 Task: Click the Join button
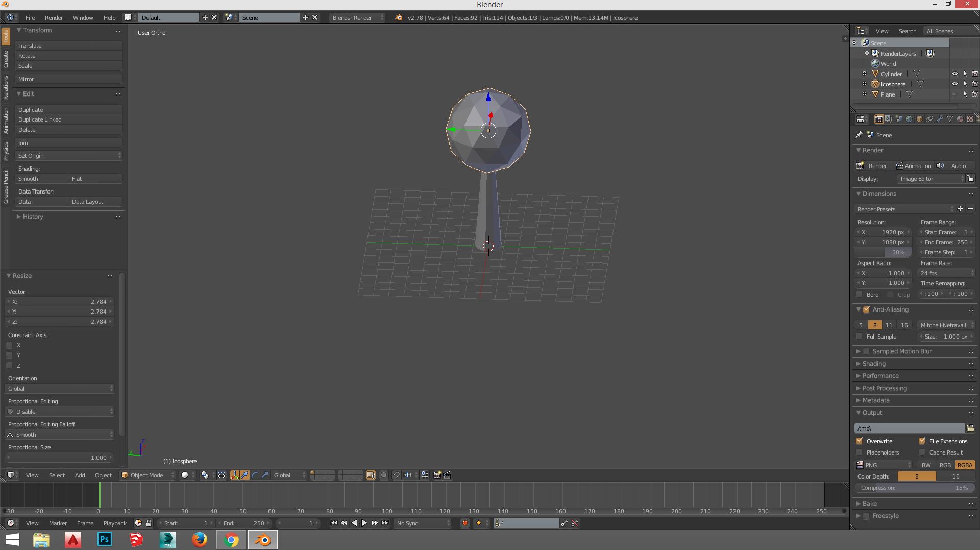tap(68, 143)
